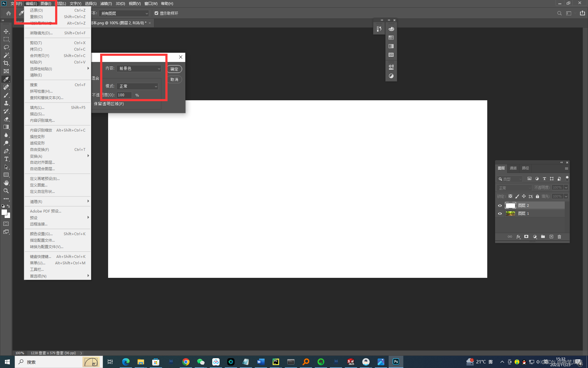Screen dimensions: 588x368
Task: Select the Lasso tool
Action: pos(6,47)
